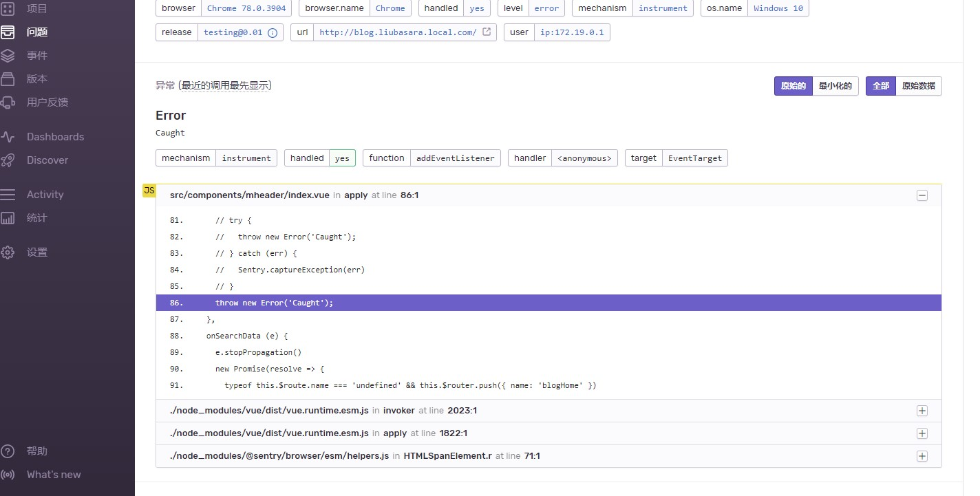Click the Error exception title

(171, 116)
